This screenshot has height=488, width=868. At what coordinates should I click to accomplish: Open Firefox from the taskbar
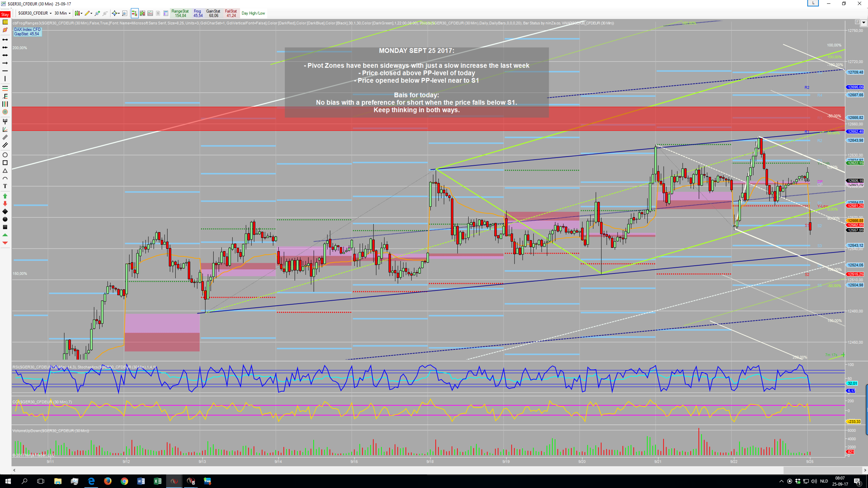[107, 481]
